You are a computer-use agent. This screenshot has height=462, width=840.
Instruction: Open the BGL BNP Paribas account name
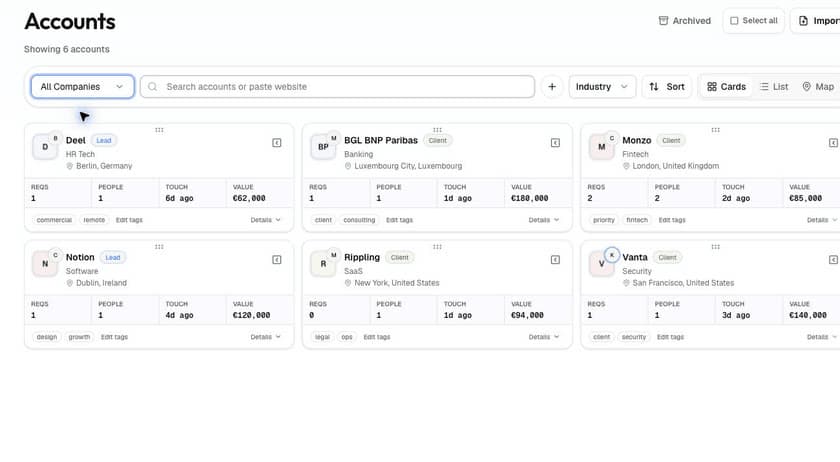381,140
